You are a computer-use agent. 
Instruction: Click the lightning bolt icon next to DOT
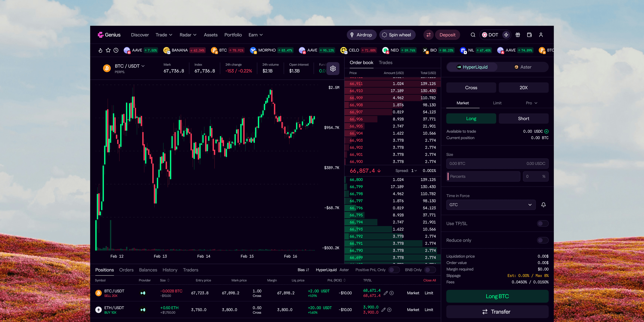[x=506, y=35]
